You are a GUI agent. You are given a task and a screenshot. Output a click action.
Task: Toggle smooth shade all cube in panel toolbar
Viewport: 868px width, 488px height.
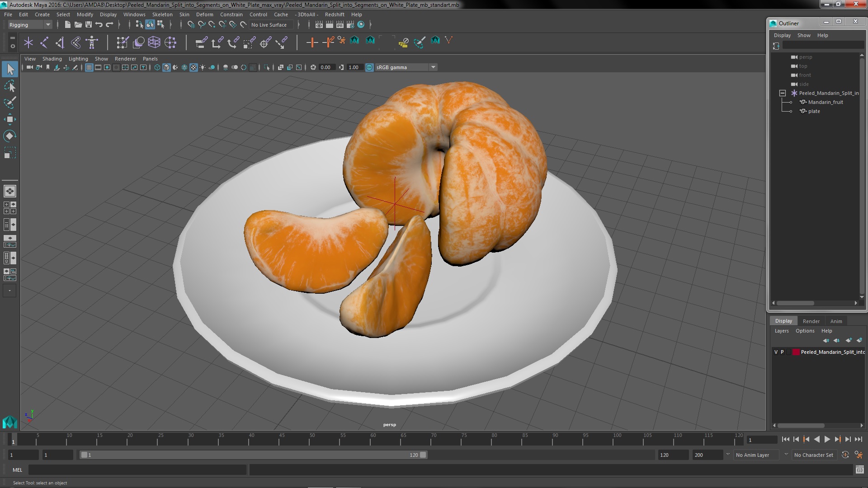pos(166,67)
